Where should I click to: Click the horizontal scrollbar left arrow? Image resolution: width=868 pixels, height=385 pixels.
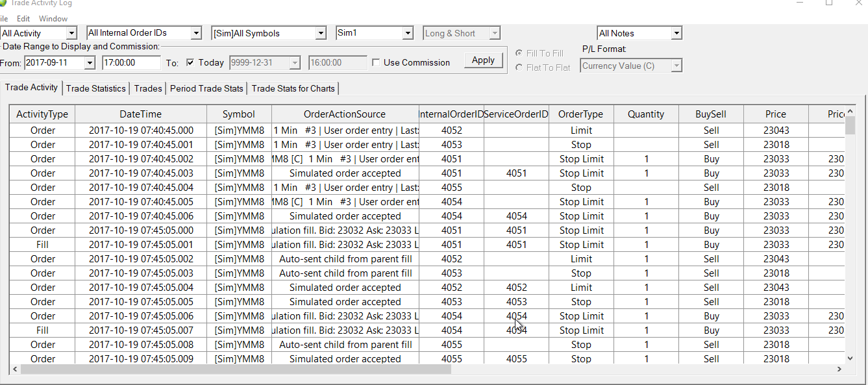14,369
